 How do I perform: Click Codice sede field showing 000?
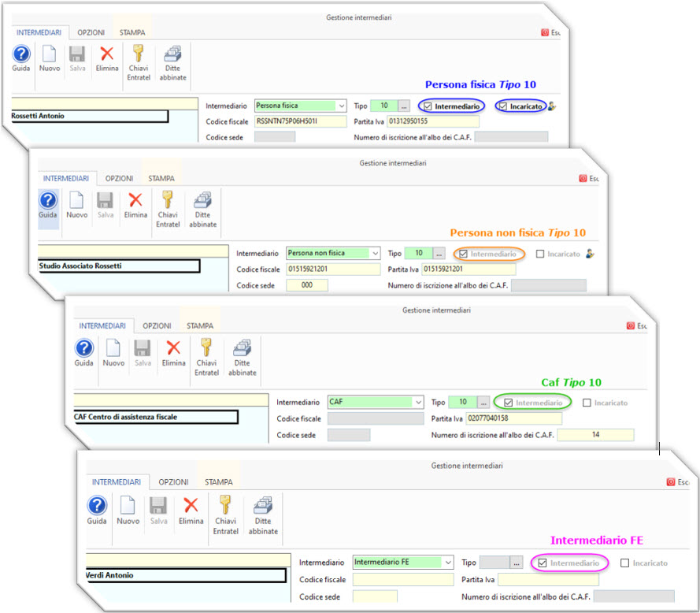pos(307,285)
